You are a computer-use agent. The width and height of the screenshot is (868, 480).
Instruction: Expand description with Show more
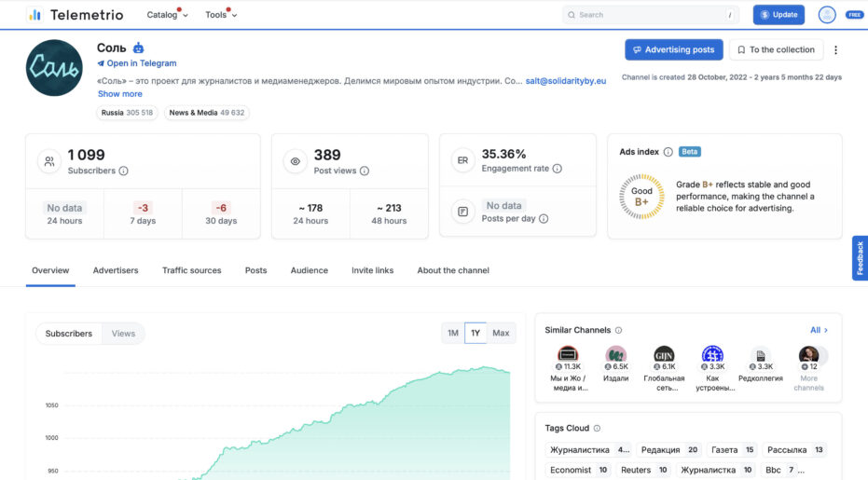point(120,94)
